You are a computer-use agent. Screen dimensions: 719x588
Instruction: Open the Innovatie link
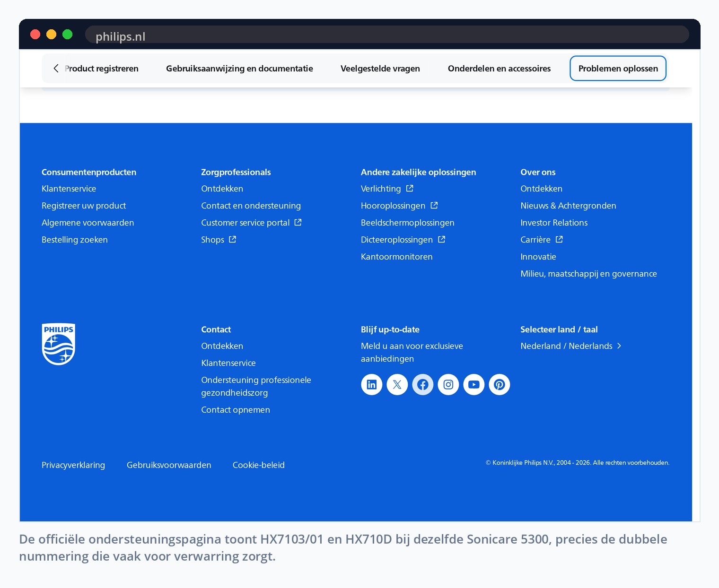538,257
